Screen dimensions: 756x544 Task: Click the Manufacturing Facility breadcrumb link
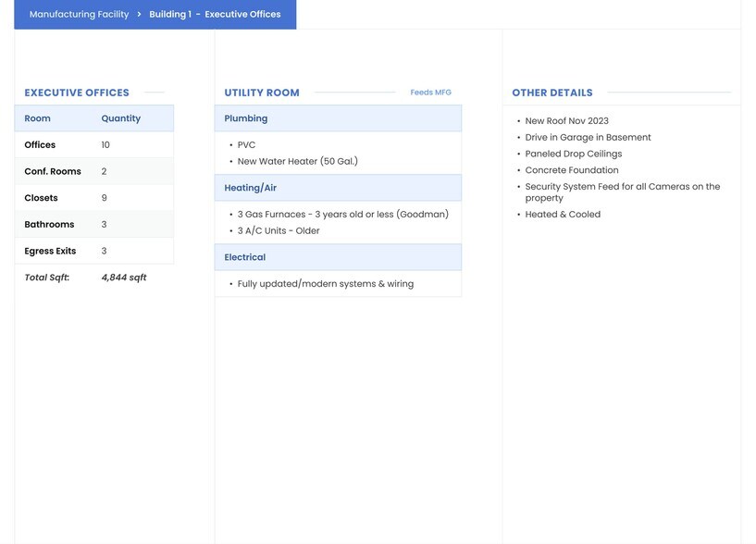(79, 15)
